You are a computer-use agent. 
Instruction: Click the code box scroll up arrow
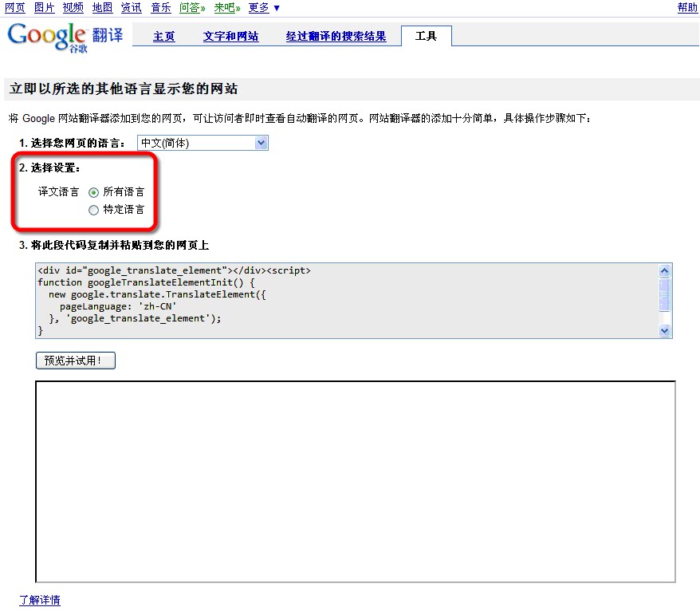click(664, 270)
